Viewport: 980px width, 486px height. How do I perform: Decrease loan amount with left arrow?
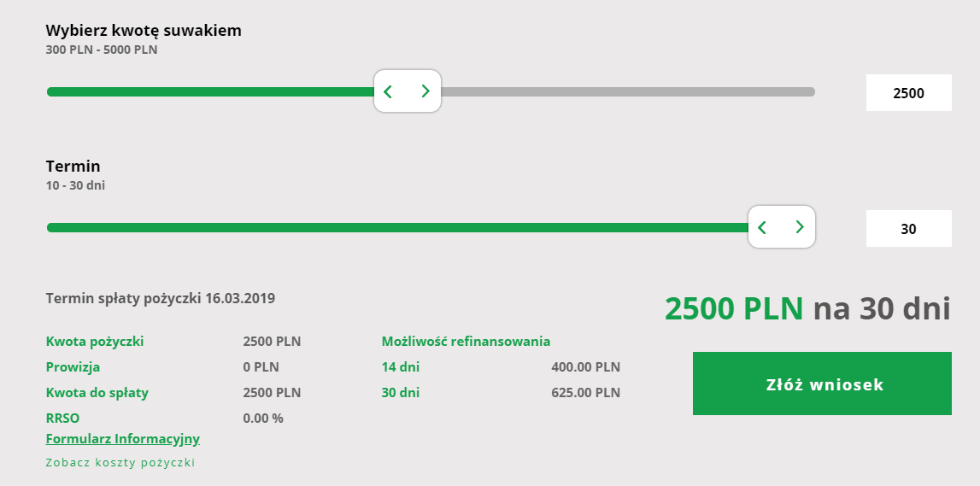(x=388, y=92)
